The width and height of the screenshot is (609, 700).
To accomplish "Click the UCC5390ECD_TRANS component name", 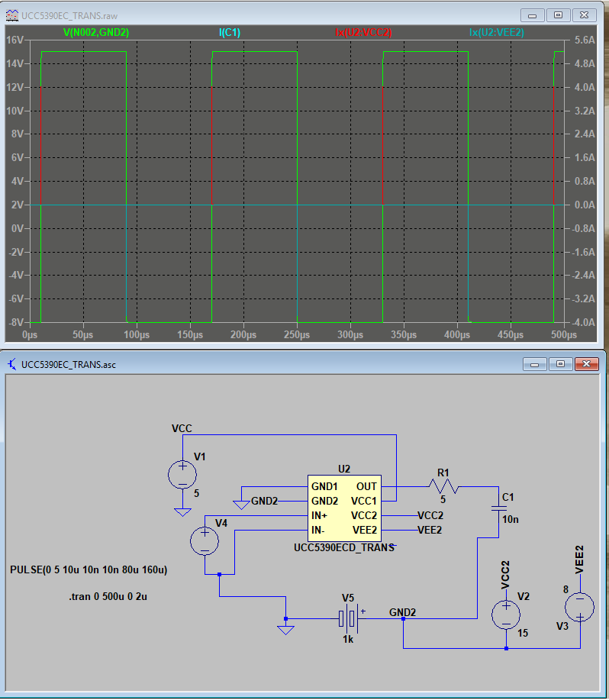I will pyautogui.click(x=344, y=547).
